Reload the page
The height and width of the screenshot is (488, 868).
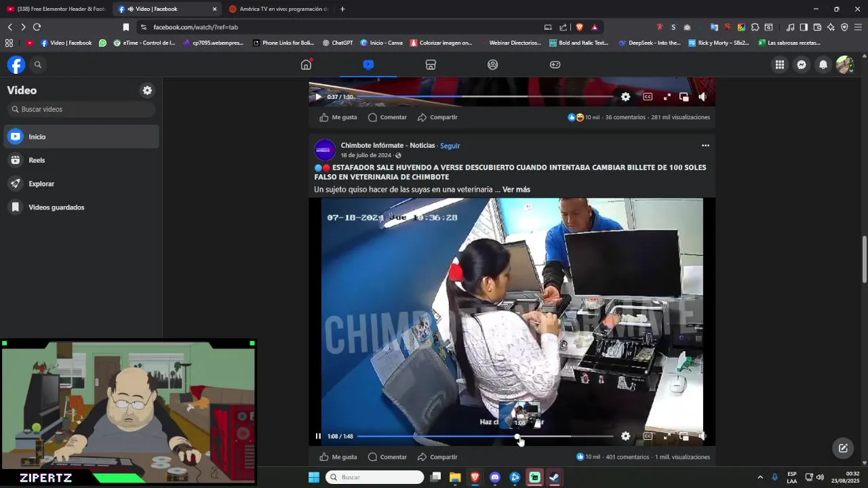click(x=37, y=27)
